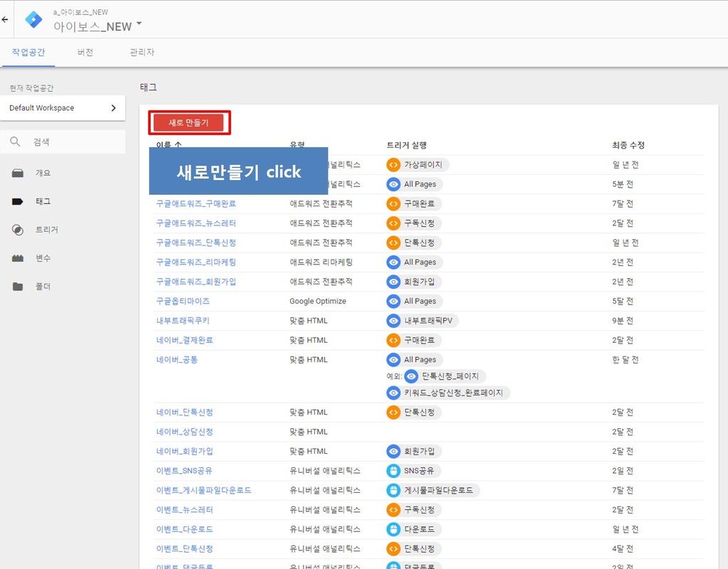Open the 구글애드워즈_리마케팅 tag
728x569 pixels.
point(196,262)
